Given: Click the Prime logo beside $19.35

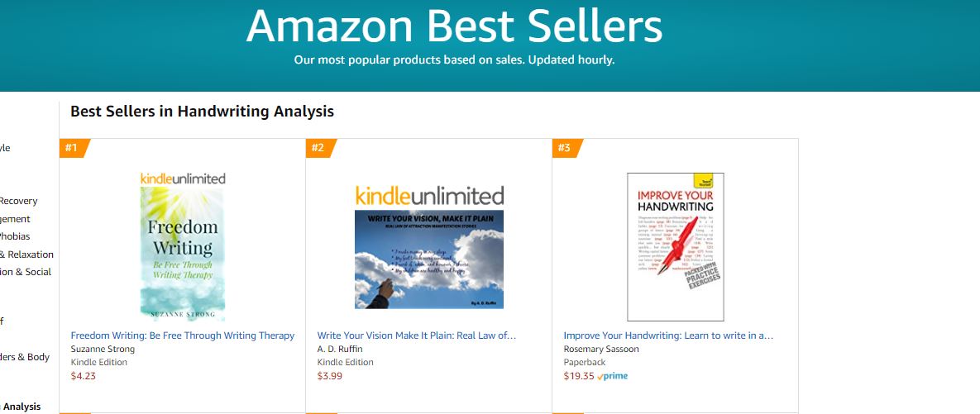Looking at the screenshot, I should [x=613, y=376].
